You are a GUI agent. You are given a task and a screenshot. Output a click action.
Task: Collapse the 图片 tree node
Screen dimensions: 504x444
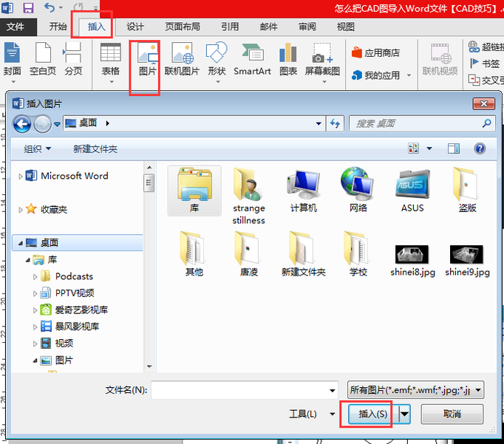(x=35, y=361)
